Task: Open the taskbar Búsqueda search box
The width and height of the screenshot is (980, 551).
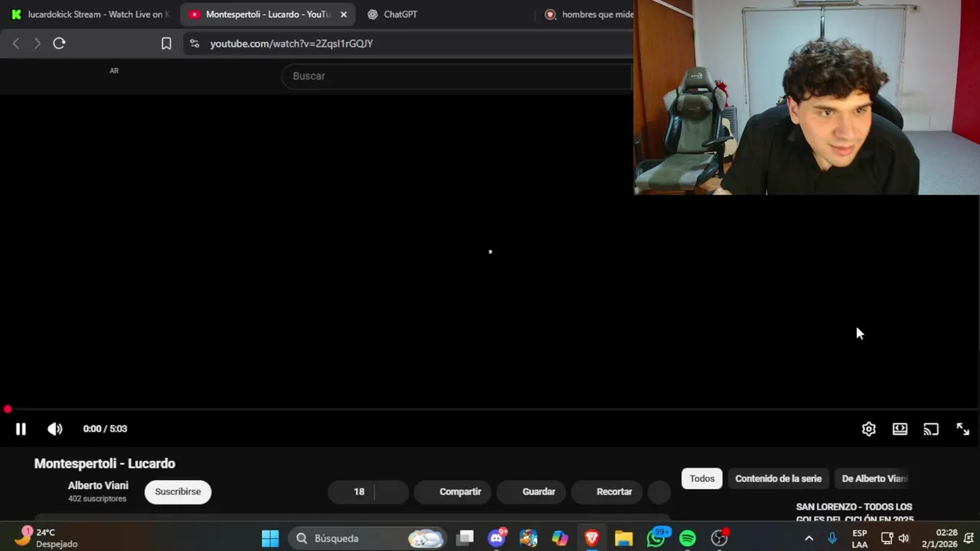Action: [x=369, y=539]
